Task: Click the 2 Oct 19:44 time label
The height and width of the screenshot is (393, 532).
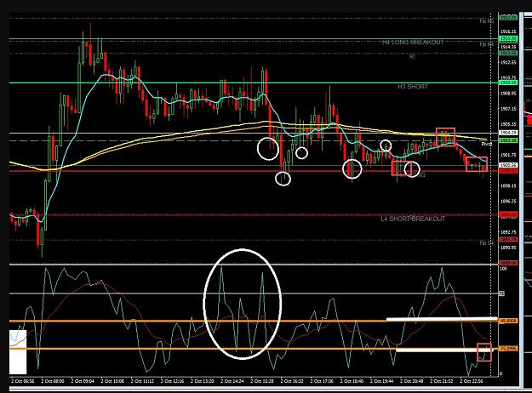Action: tap(381, 381)
